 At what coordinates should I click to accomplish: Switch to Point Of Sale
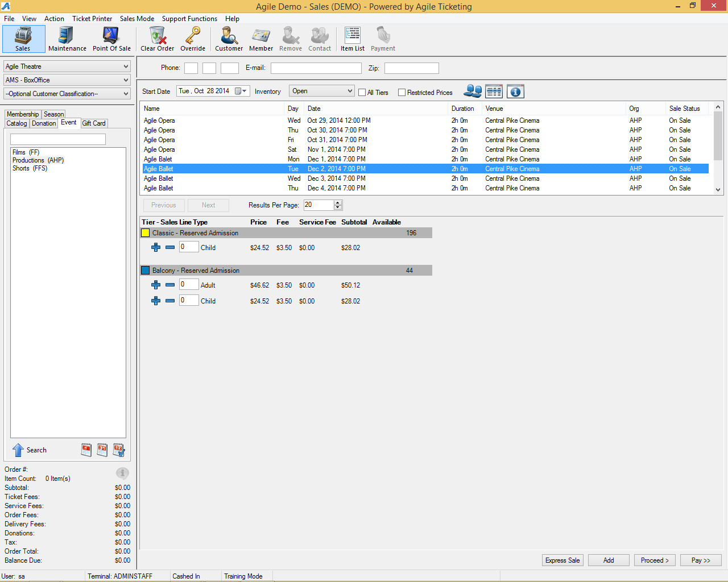coord(111,39)
